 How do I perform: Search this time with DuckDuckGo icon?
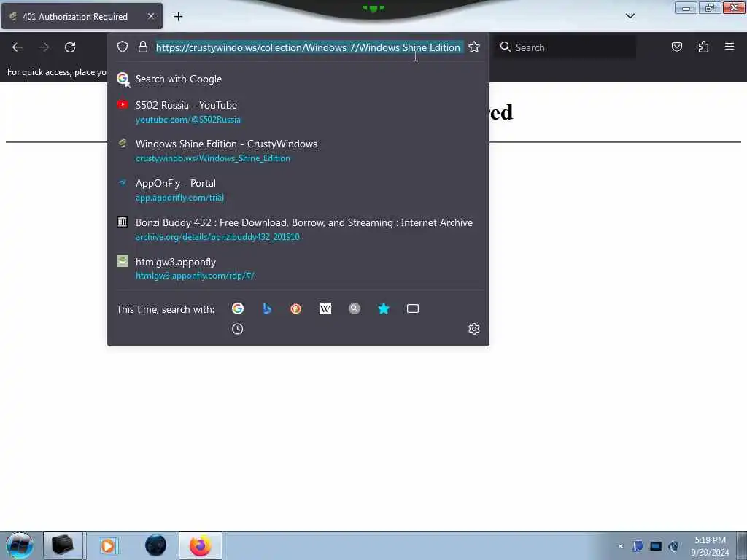tap(296, 308)
